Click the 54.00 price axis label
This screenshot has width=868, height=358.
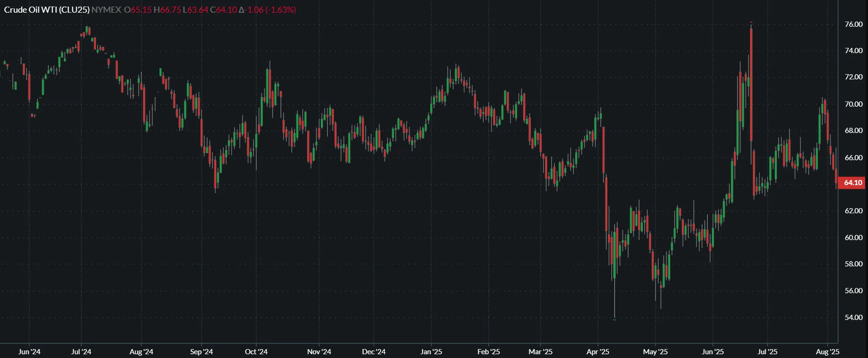click(x=853, y=318)
